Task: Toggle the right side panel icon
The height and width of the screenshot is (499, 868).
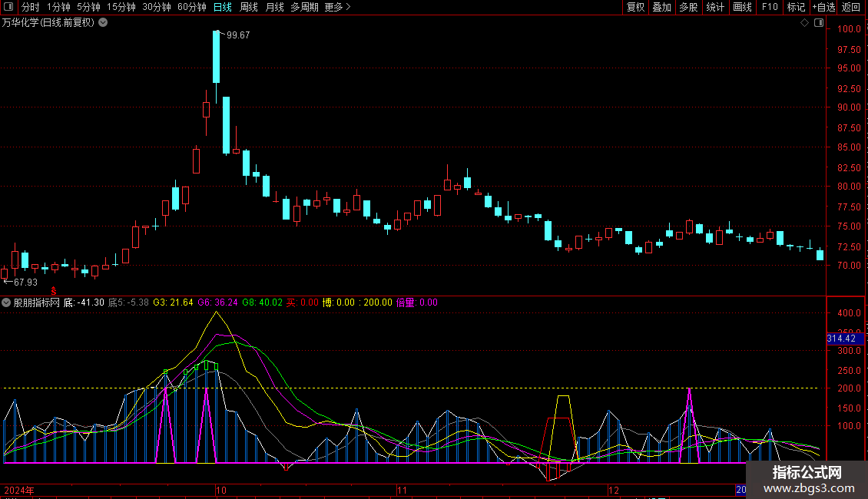Action: 819,23
